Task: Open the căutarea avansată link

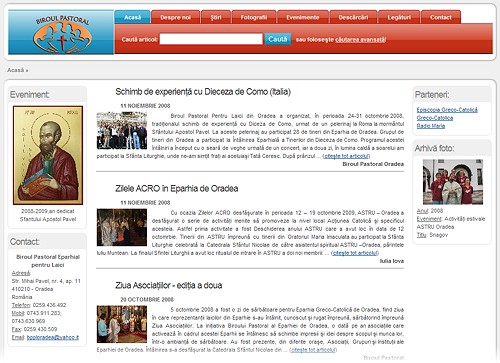Action: (x=360, y=40)
